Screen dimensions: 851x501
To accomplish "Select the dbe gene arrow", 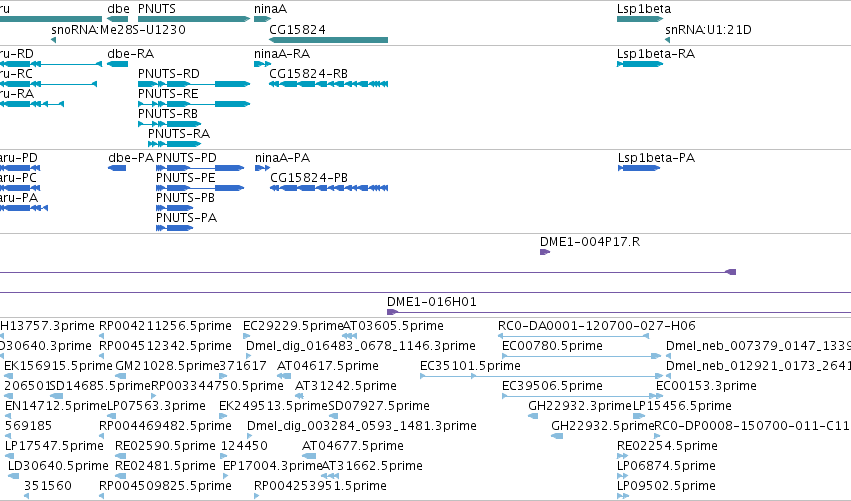I will [x=118, y=19].
